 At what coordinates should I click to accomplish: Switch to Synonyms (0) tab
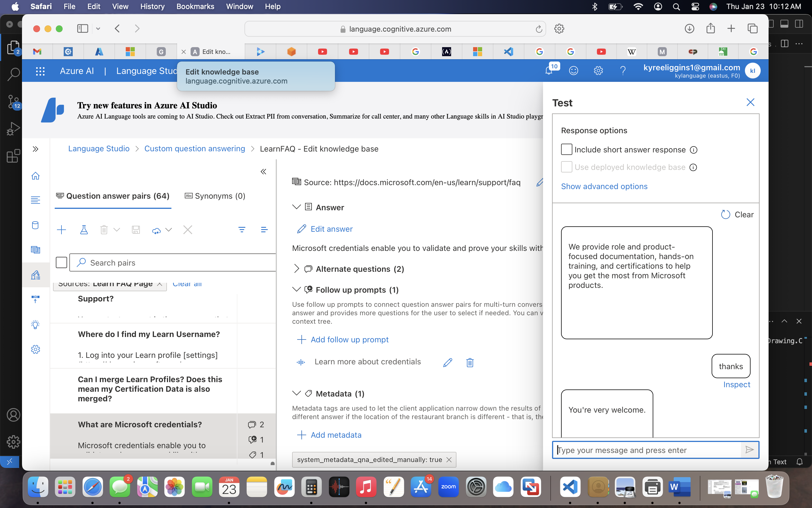tap(215, 196)
